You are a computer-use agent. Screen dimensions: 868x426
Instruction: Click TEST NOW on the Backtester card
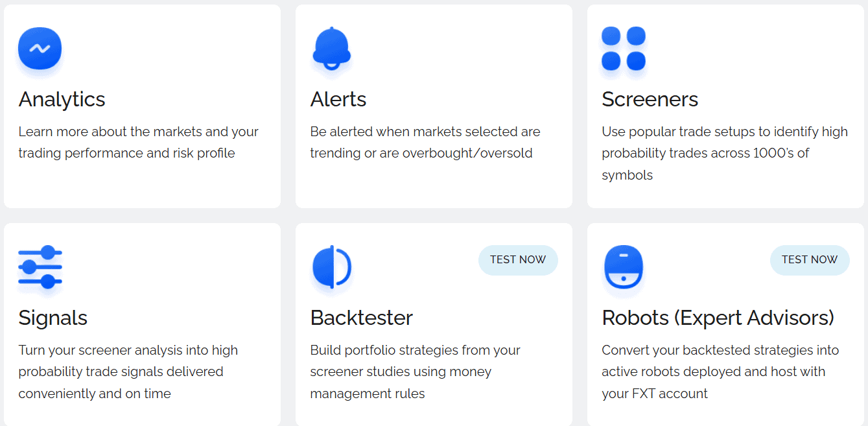click(x=518, y=260)
